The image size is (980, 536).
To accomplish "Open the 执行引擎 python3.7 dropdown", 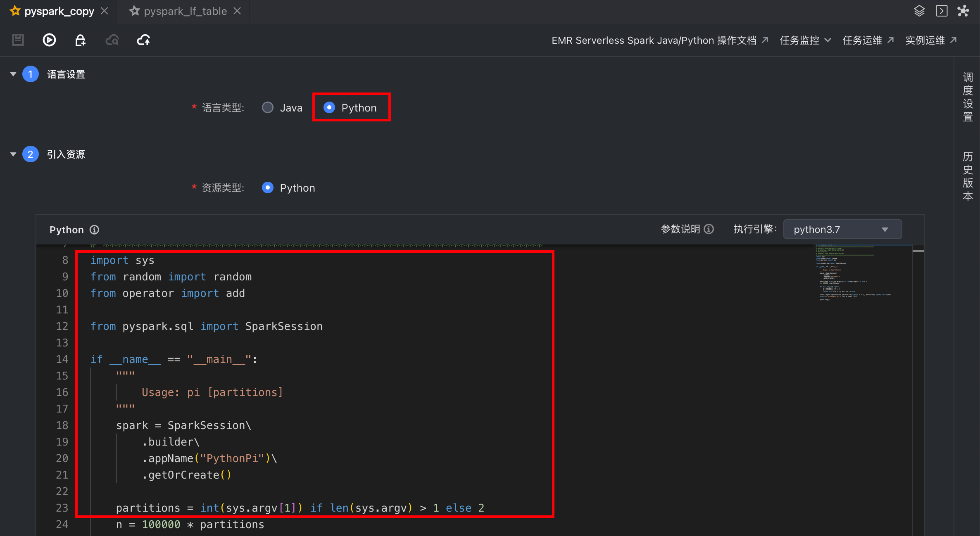I will 842,229.
